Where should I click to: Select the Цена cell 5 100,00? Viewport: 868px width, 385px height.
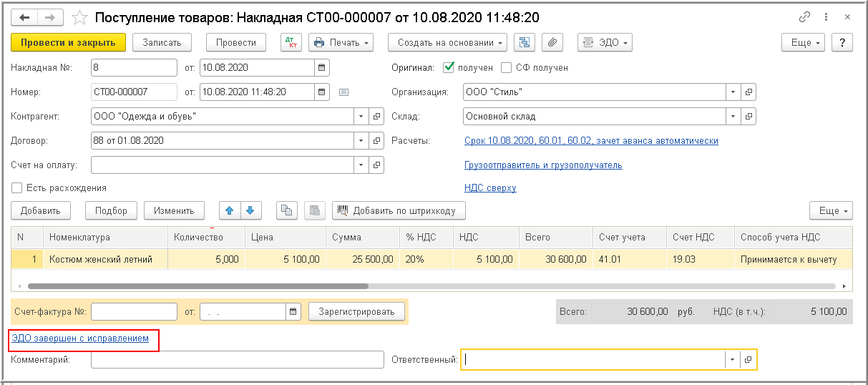(283, 259)
